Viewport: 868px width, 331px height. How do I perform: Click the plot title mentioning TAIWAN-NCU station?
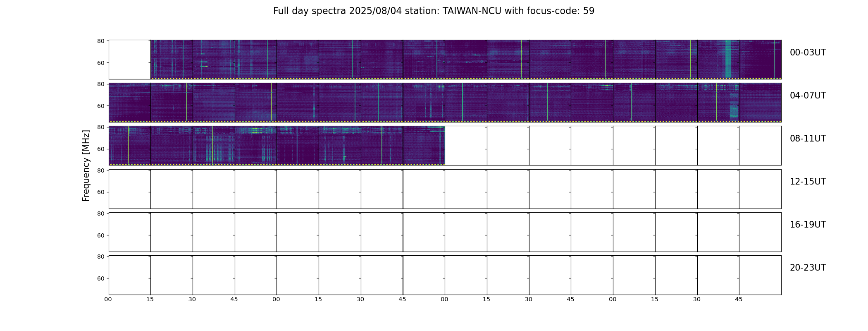click(x=434, y=11)
